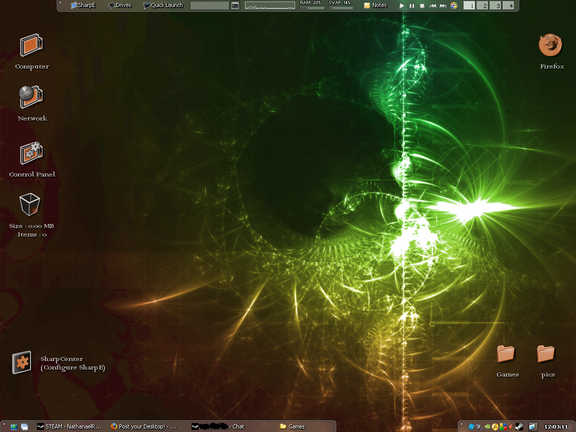Click the small button beside the command field
Image resolution: width=576 pixels, height=432 pixels.
(x=235, y=6)
